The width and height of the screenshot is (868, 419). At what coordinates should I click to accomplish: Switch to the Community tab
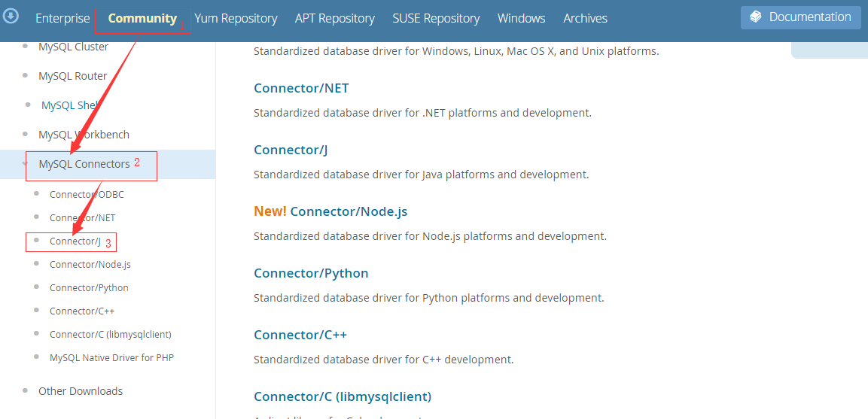(x=142, y=18)
